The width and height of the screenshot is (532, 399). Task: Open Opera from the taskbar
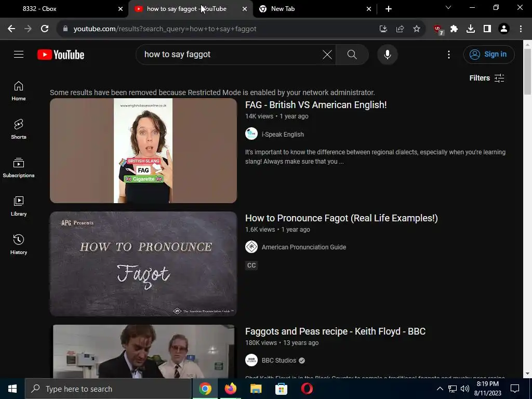[307, 389]
